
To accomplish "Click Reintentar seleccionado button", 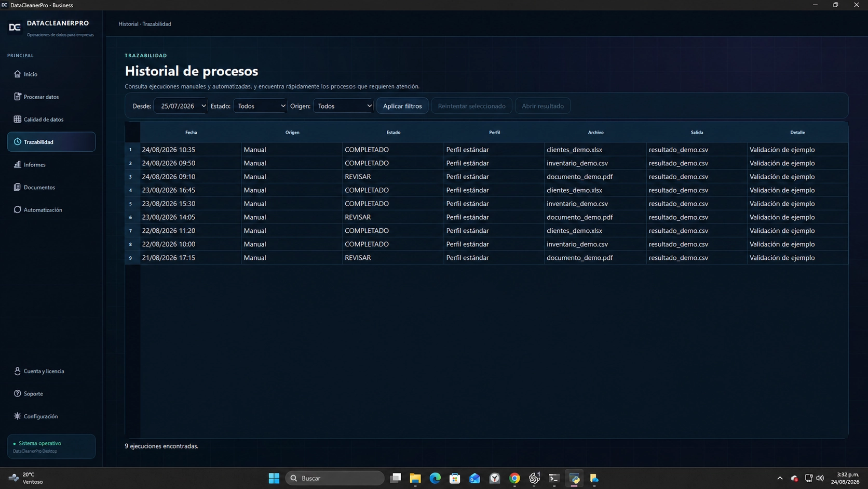I will (471, 106).
